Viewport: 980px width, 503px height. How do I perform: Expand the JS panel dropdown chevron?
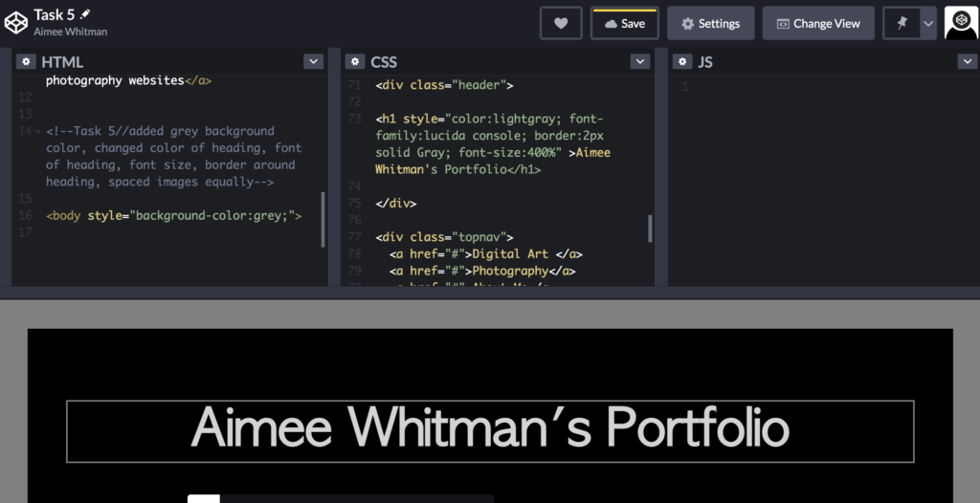pyautogui.click(x=967, y=61)
